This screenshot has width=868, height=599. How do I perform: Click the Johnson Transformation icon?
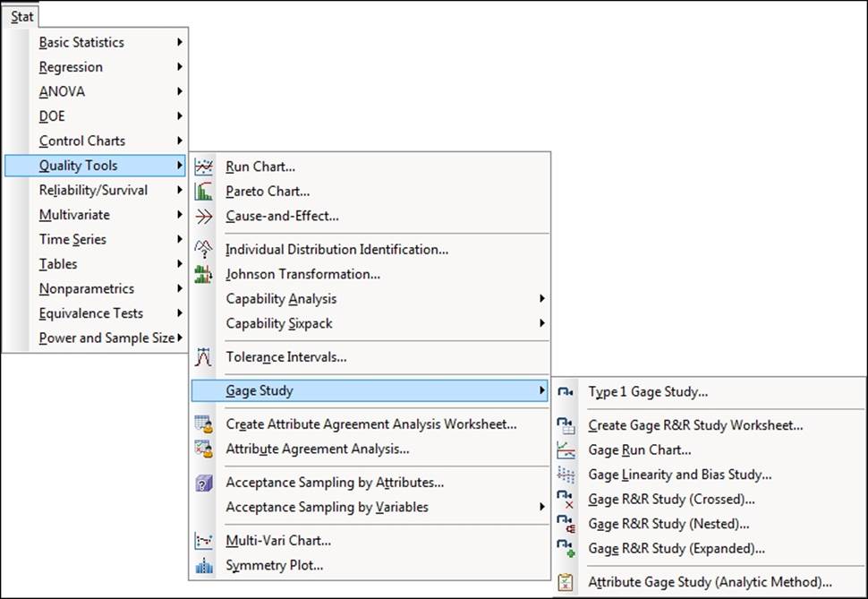pos(204,274)
